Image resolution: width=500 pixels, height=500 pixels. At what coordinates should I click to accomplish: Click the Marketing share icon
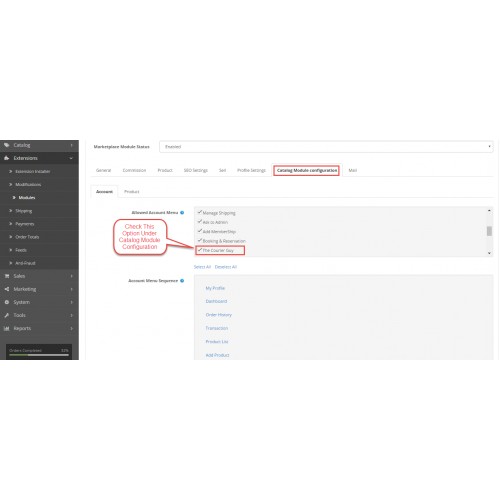click(x=7, y=289)
